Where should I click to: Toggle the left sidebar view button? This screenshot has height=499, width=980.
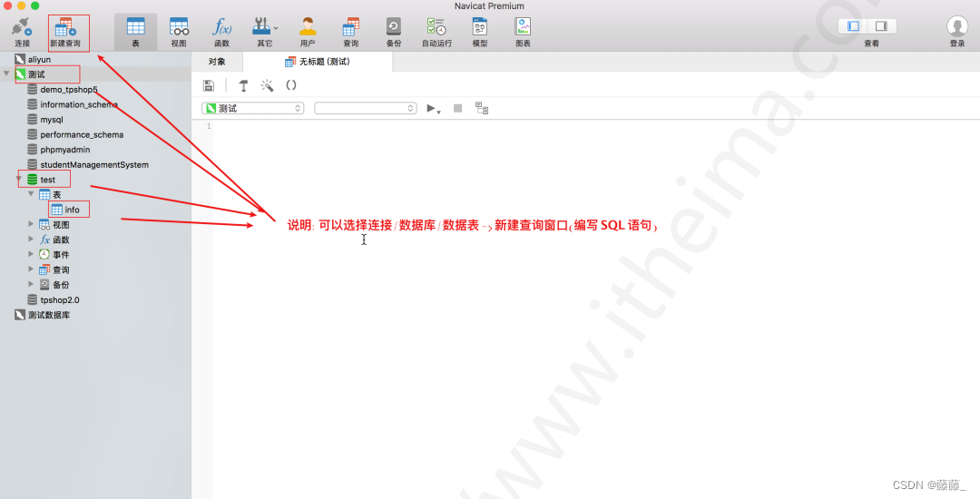click(x=853, y=25)
